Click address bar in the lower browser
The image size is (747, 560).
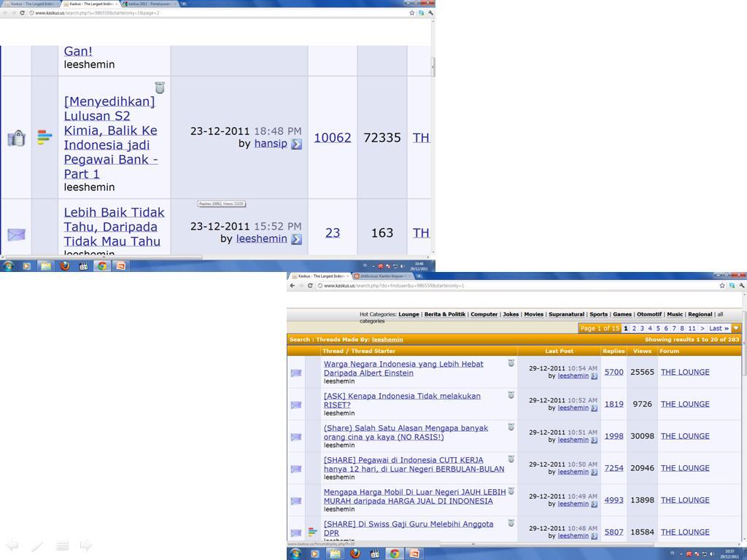[517, 286]
